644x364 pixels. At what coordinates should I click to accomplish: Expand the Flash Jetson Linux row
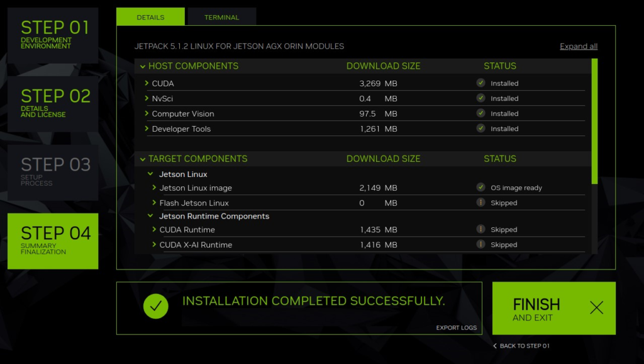click(154, 203)
